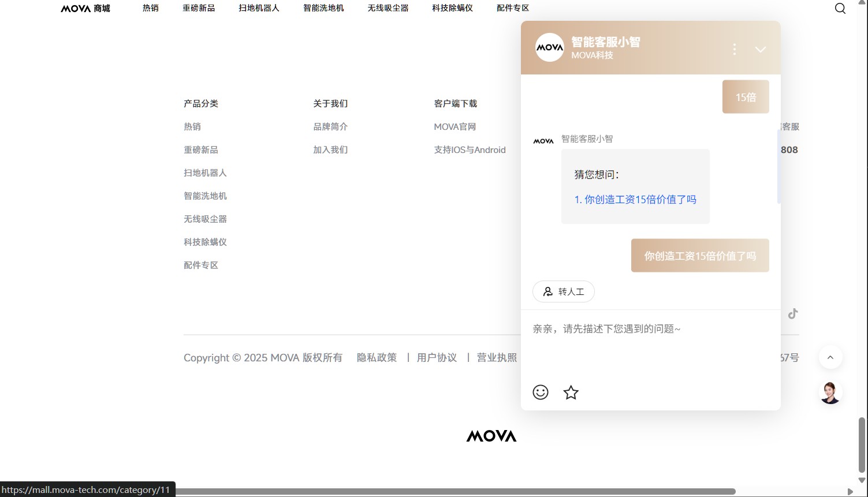Open customer service agent avatar button
This screenshot has width=868, height=497.
coord(830,393)
